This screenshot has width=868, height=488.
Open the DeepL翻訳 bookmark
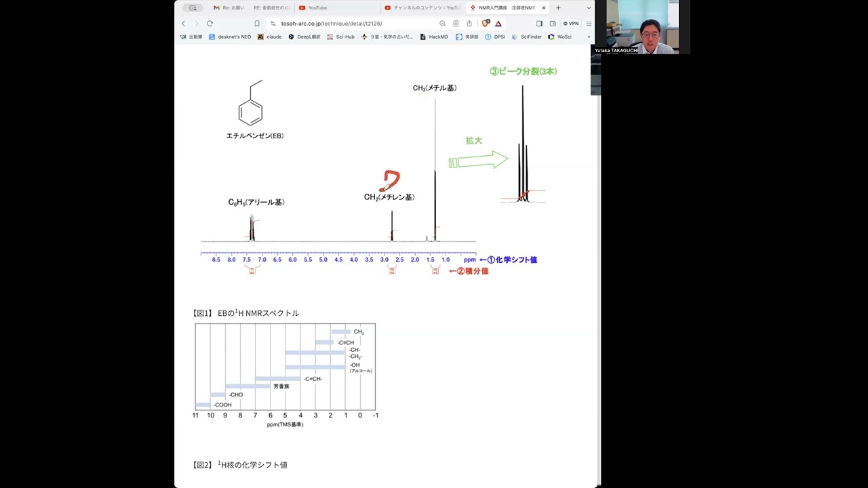pyautogui.click(x=304, y=37)
